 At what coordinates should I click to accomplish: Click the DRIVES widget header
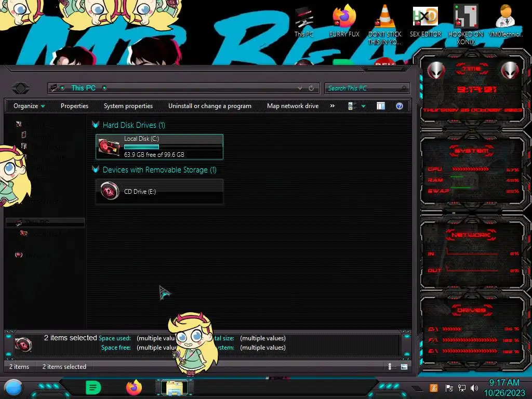coord(472,310)
